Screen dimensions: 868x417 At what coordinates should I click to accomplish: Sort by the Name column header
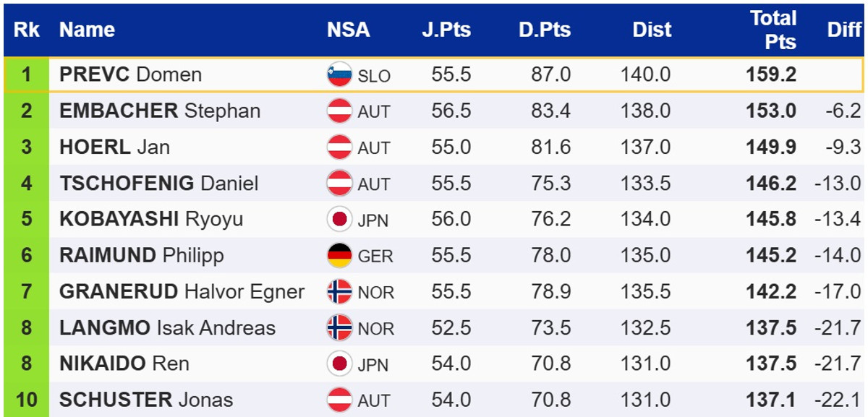coord(87,30)
